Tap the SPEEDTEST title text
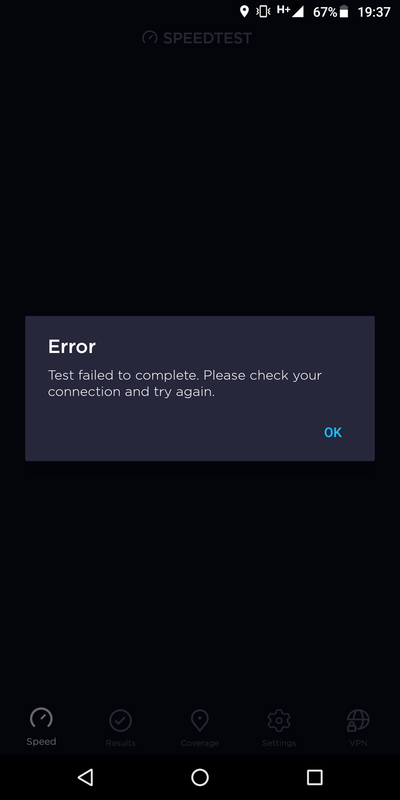 coord(208,38)
